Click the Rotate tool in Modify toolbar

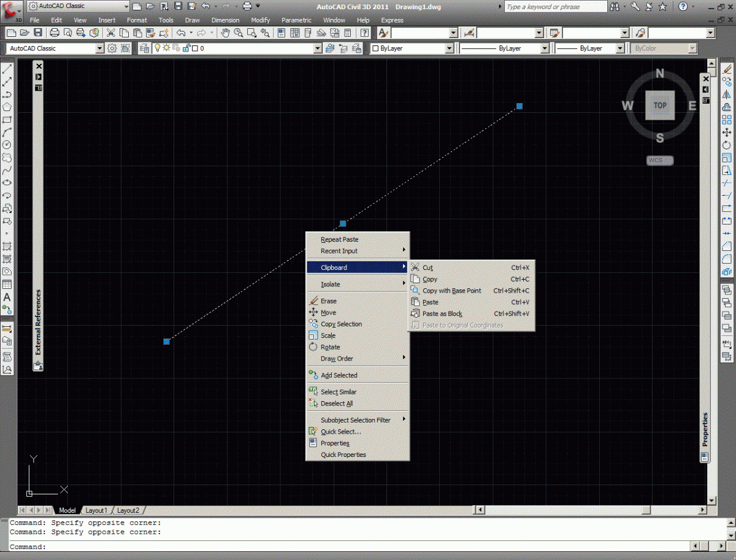click(727, 145)
